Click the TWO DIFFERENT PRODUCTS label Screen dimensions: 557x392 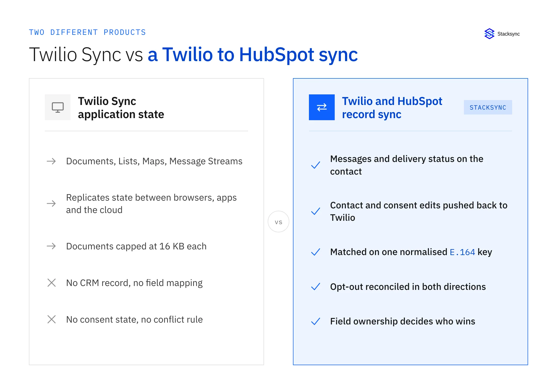pyautogui.click(x=87, y=32)
